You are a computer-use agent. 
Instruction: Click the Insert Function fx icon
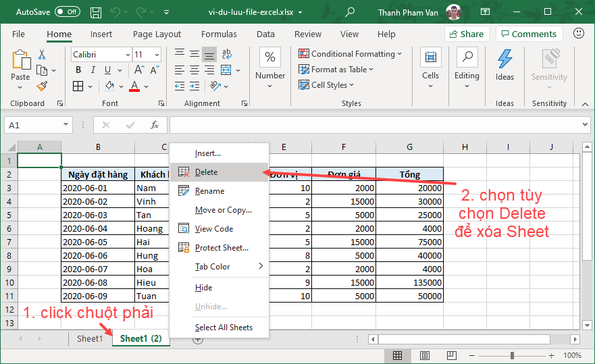(155, 125)
